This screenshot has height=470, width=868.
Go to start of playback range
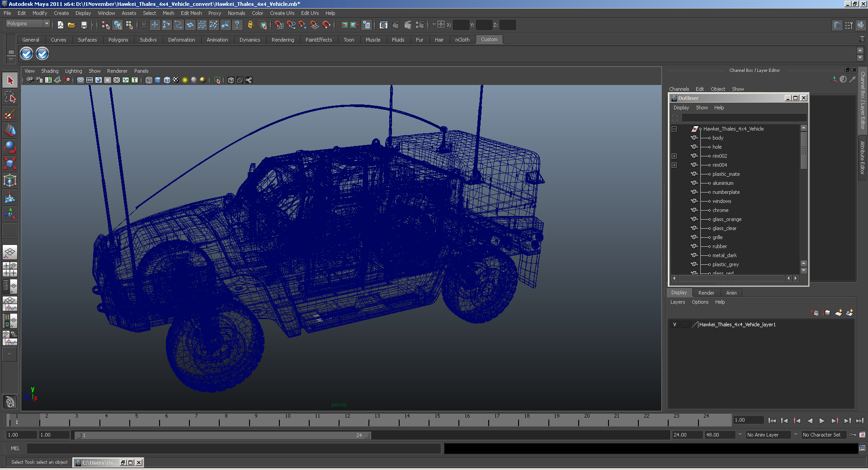pyautogui.click(x=772, y=421)
